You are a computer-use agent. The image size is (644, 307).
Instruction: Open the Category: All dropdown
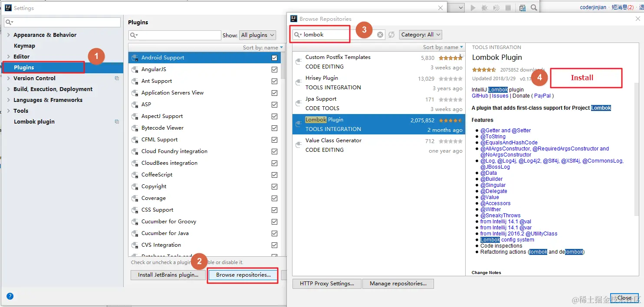click(x=421, y=35)
